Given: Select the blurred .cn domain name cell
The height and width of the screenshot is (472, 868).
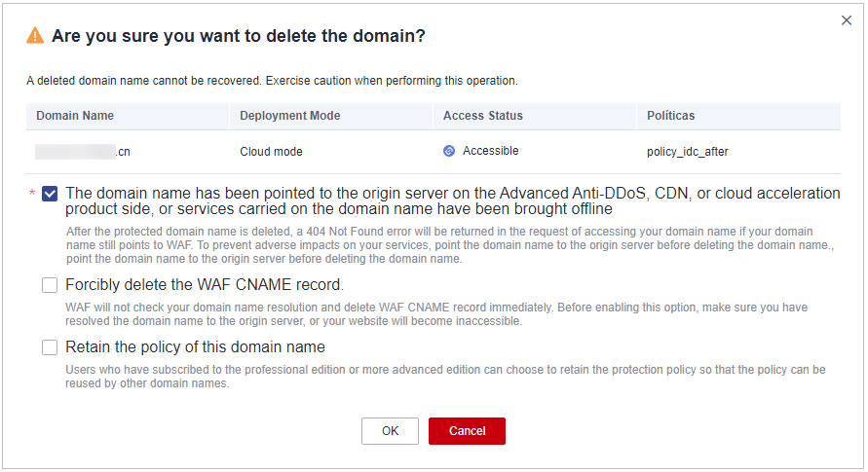Looking at the screenshot, I should point(83,152).
